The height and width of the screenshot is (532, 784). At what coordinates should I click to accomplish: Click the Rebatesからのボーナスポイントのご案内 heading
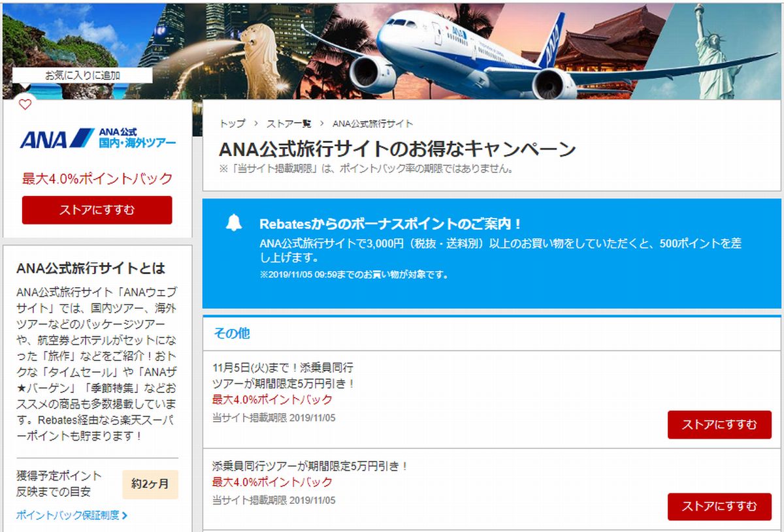click(x=391, y=223)
